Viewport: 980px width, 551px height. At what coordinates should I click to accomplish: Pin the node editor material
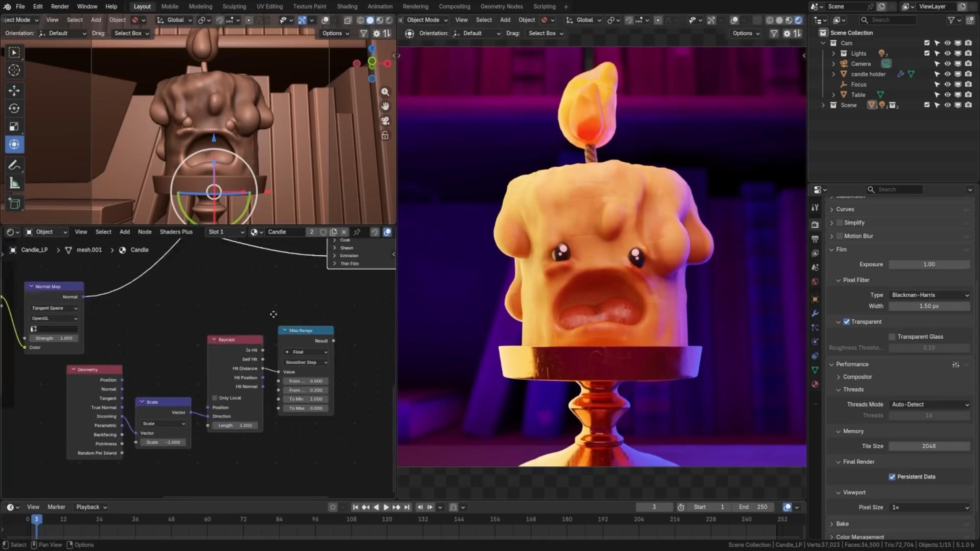tap(357, 232)
